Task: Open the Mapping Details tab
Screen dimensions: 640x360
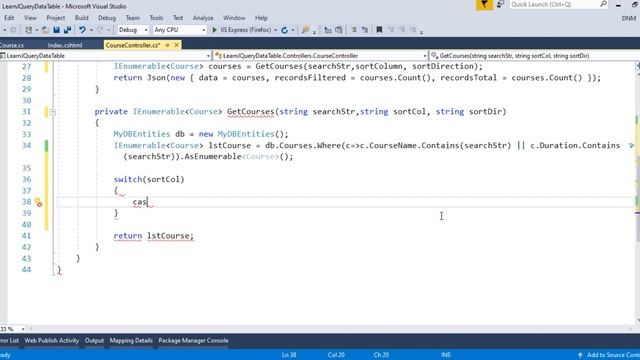Action: (131, 340)
